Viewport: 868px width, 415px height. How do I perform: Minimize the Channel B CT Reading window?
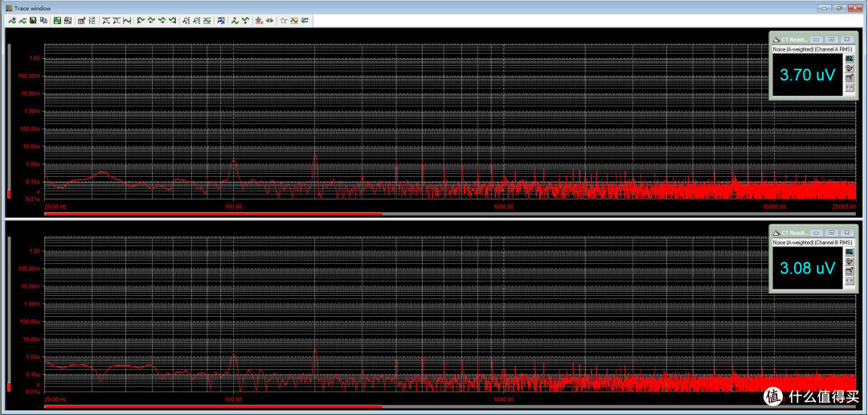[x=816, y=232]
